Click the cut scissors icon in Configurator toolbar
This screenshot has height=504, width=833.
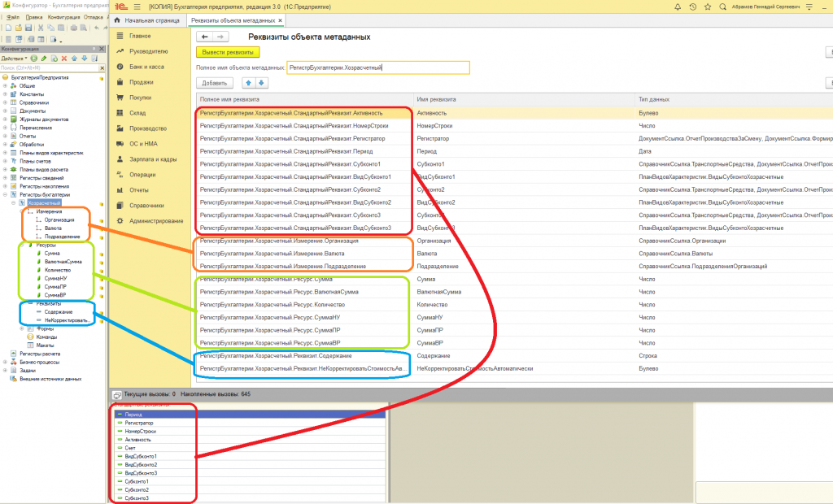(x=41, y=28)
